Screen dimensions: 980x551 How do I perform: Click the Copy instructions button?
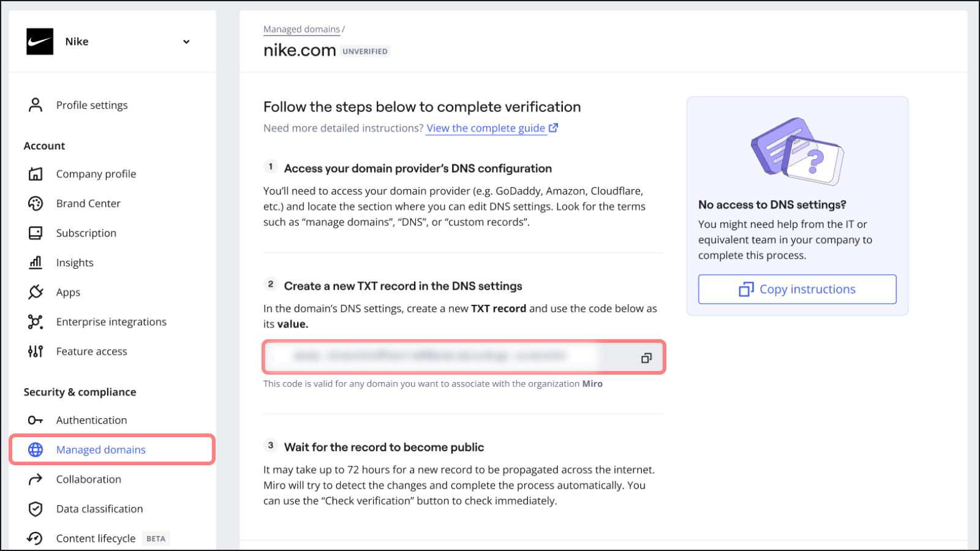coord(797,289)
